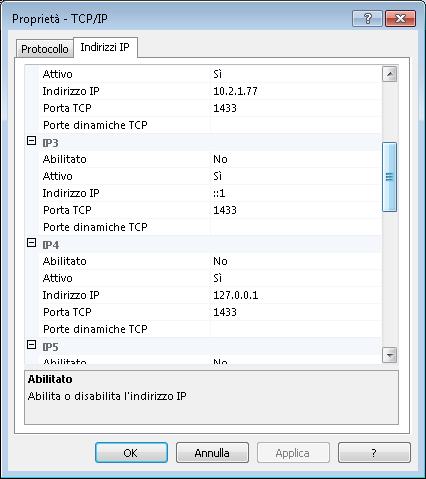The height and width of the screenshot is (479, 426).
Task: Select the IP3 Porta TCP value 1433
Action: coord(296,210)
